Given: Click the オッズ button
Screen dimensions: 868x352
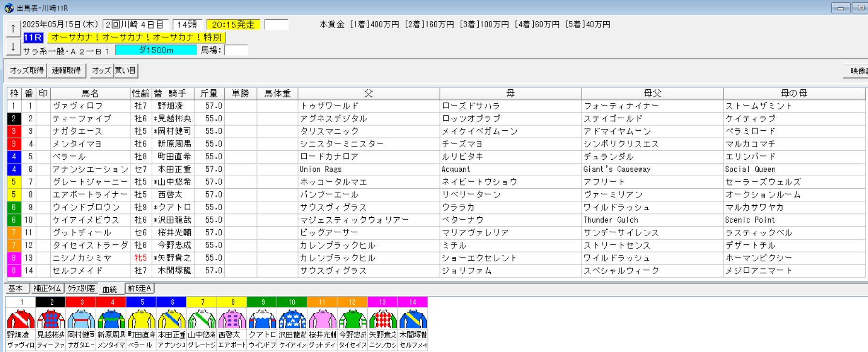Looking at the screenshot, I should coord(101,70).
